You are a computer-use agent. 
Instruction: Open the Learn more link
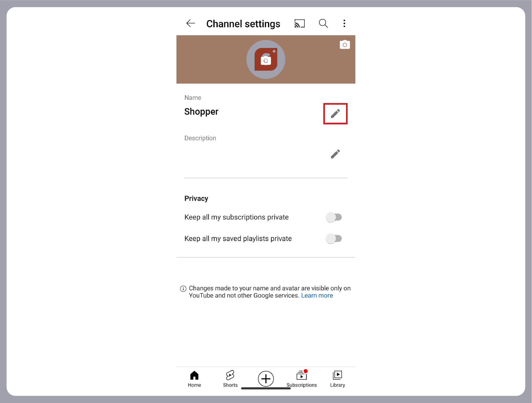pos(317,296)
